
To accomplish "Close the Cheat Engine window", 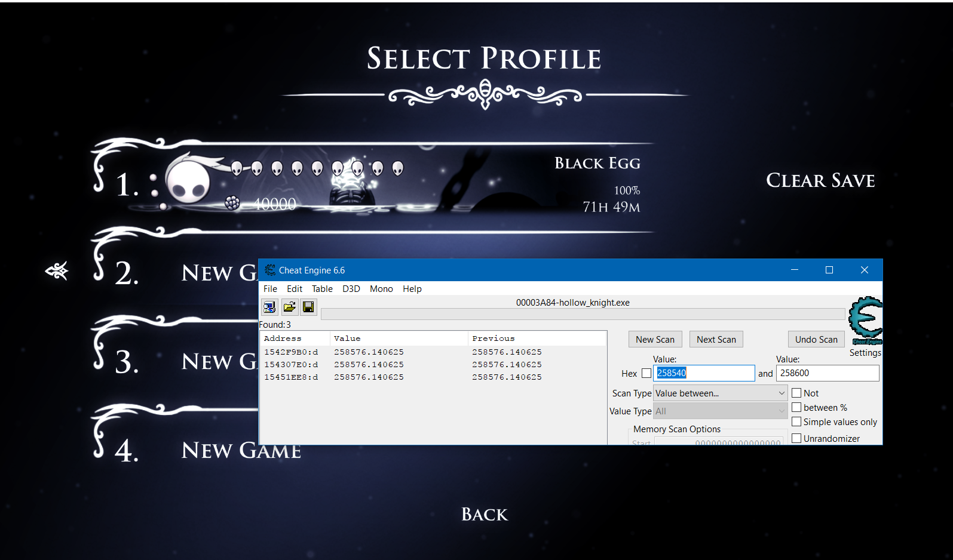I will coord(864,270).
